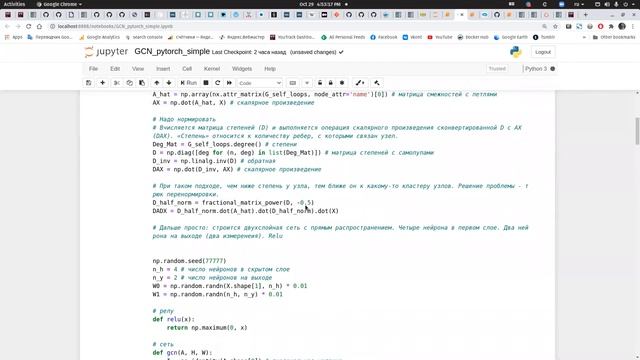Open the clock and calendar in the top bar

pyautogui.click(x=320, y=4)
